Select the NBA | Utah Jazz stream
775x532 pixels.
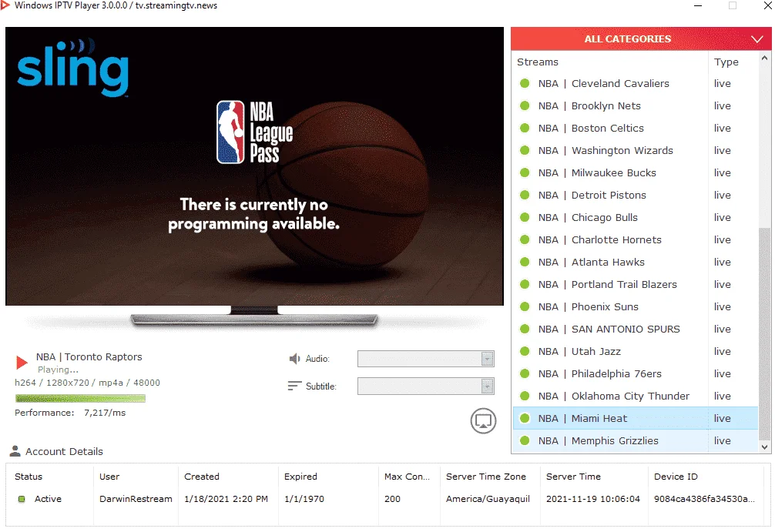635,351
